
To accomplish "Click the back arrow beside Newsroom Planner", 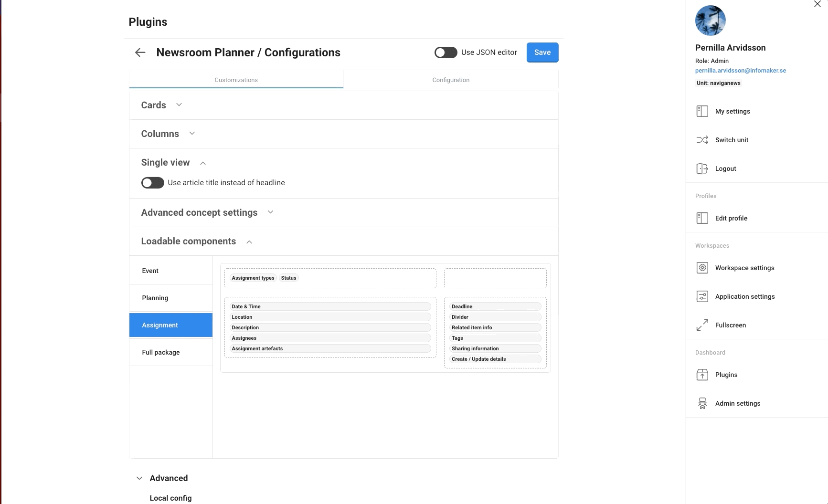I will click(x=140, y=52).
